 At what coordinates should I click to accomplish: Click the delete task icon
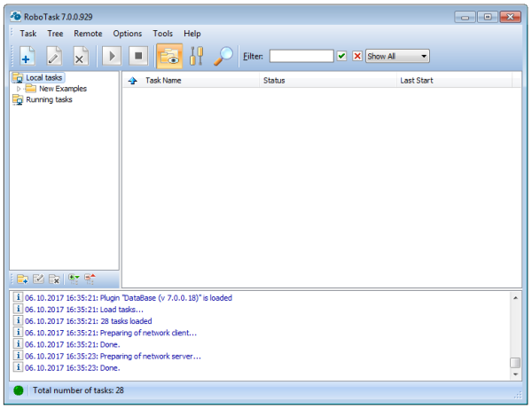coord(80,56)
